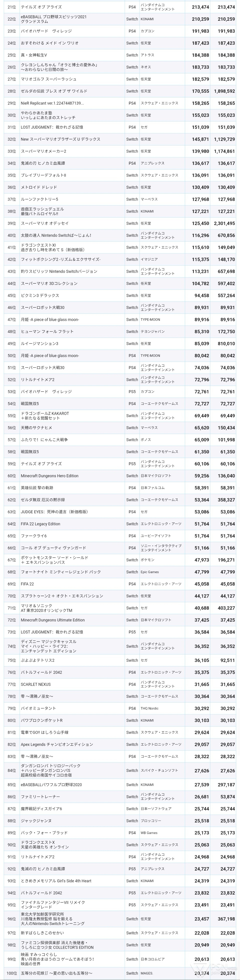Click the ファークライ6 title

tap(34, 536)
